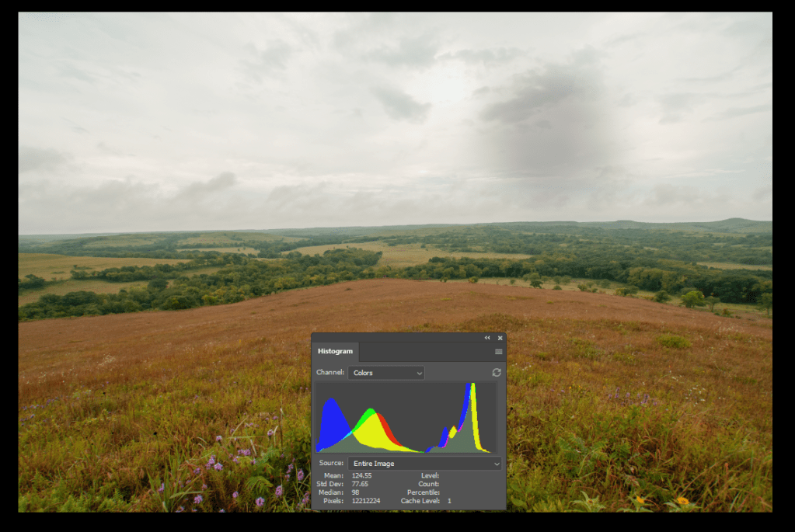Click the Percentile label in statistics
Screen dimensions: 795x532
point(424,492)
